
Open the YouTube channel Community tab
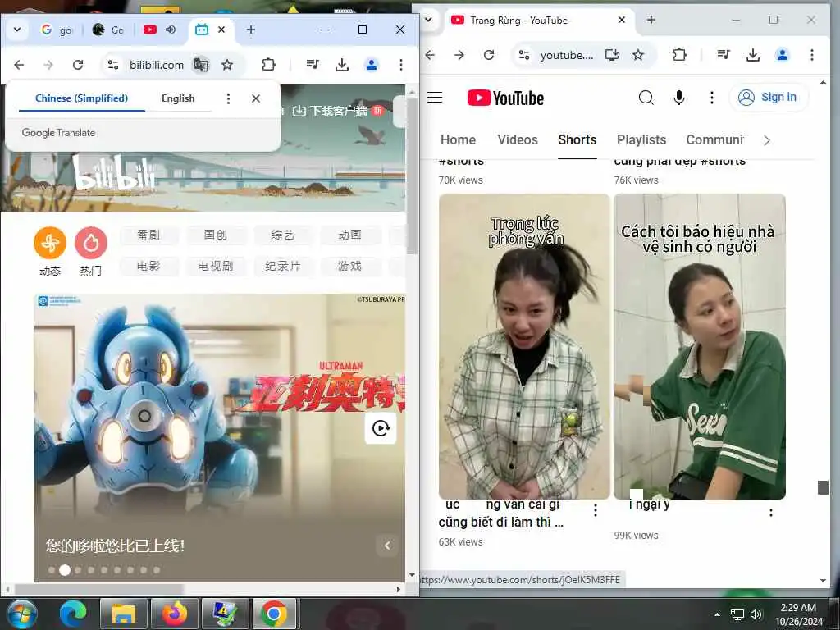point(714,139)
